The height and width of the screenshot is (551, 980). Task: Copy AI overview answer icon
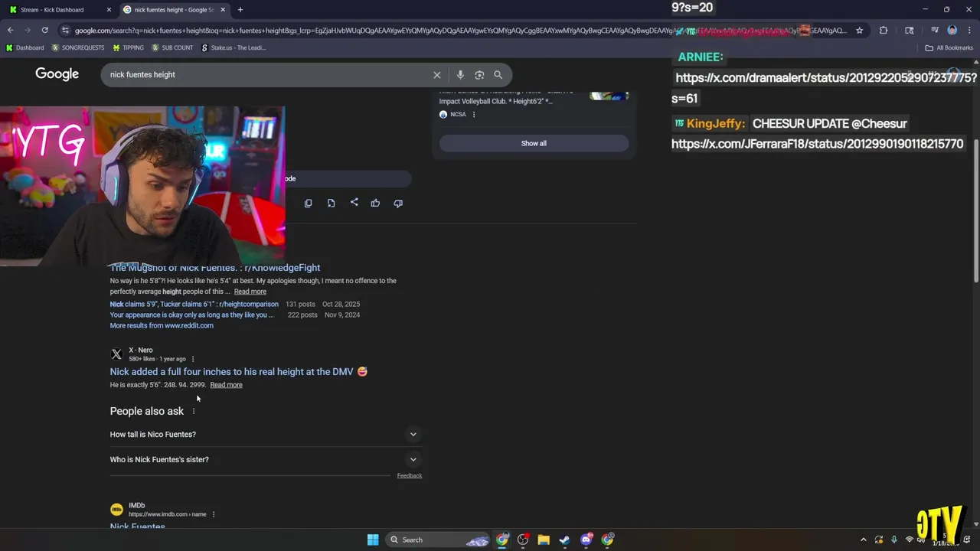point(308,203)
